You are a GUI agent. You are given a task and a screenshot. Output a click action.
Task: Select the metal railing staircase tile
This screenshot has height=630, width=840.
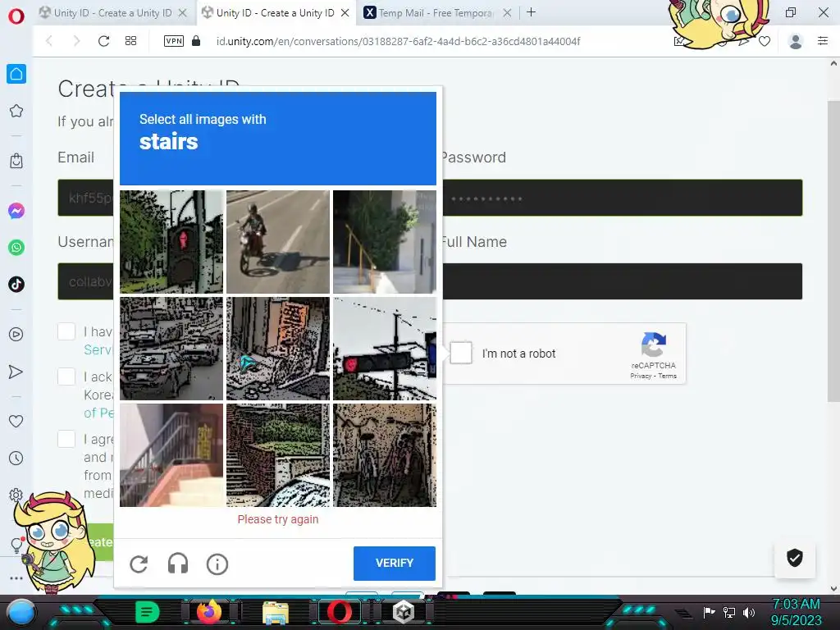click(171, 455)
